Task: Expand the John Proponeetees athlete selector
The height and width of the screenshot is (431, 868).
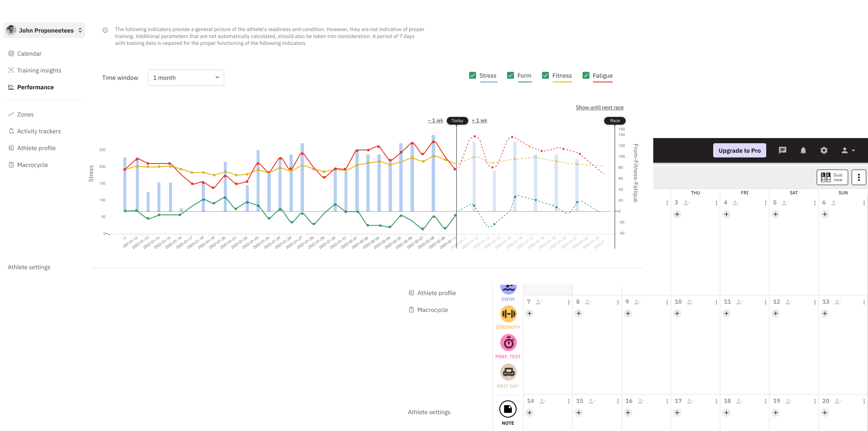Action: point(44,30)
